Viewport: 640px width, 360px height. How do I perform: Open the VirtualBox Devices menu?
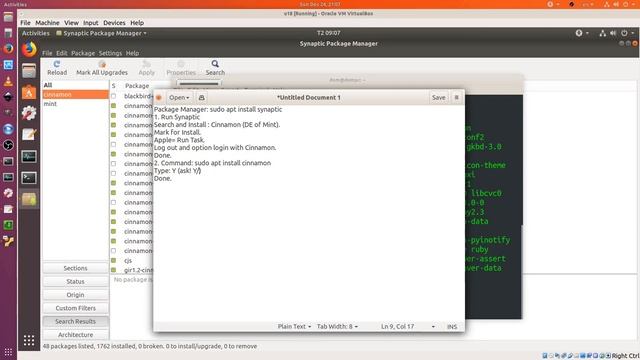coord(114,23)
